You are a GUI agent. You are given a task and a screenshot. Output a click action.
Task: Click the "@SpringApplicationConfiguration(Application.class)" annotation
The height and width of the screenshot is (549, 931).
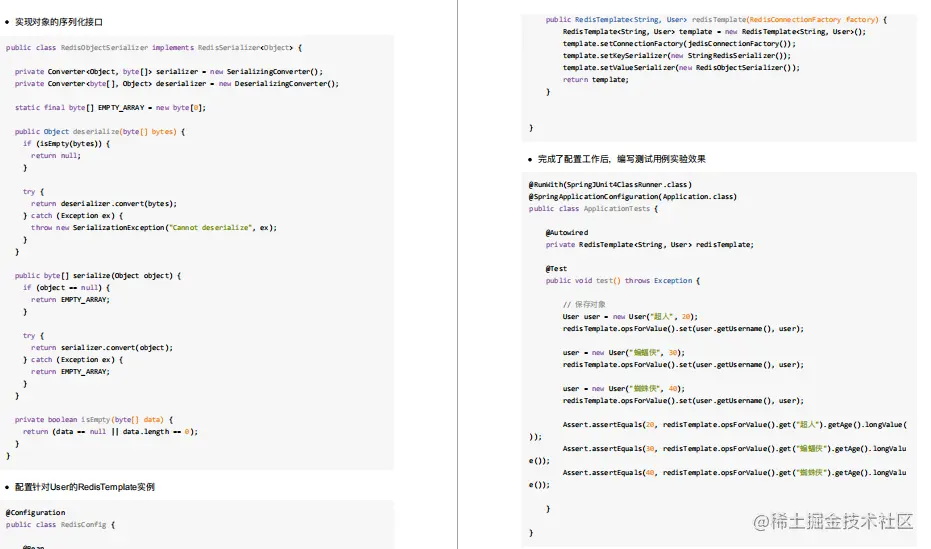pos(633,196)
